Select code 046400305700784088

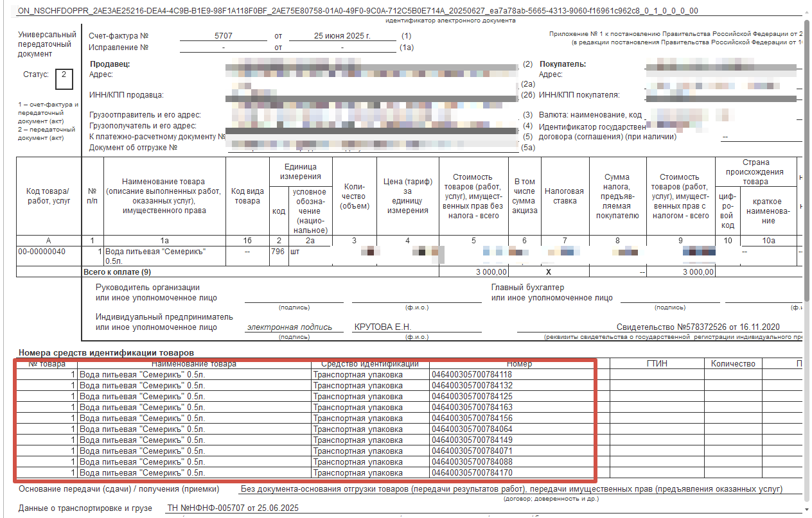point(472,462)
